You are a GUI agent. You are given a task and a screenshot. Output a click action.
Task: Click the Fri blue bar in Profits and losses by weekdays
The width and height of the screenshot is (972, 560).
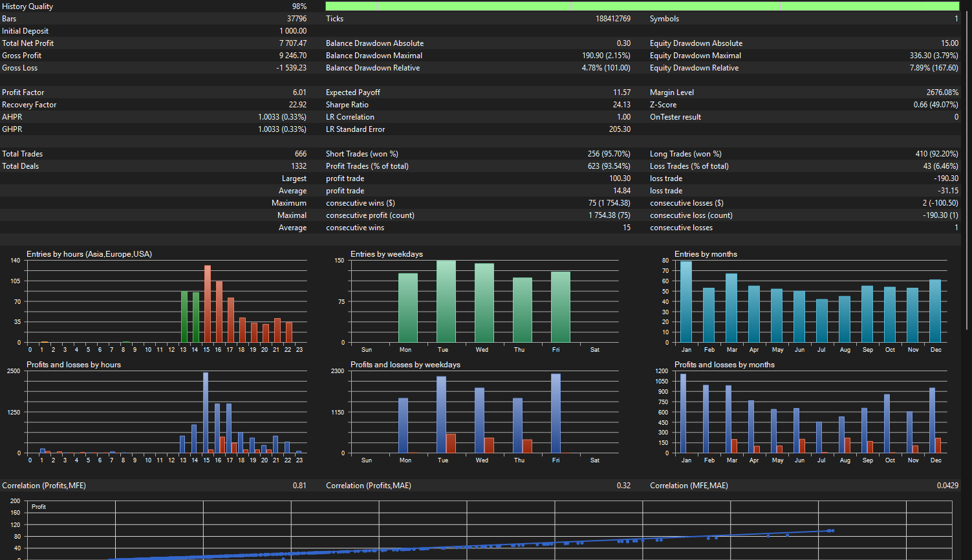click(556, 413)
